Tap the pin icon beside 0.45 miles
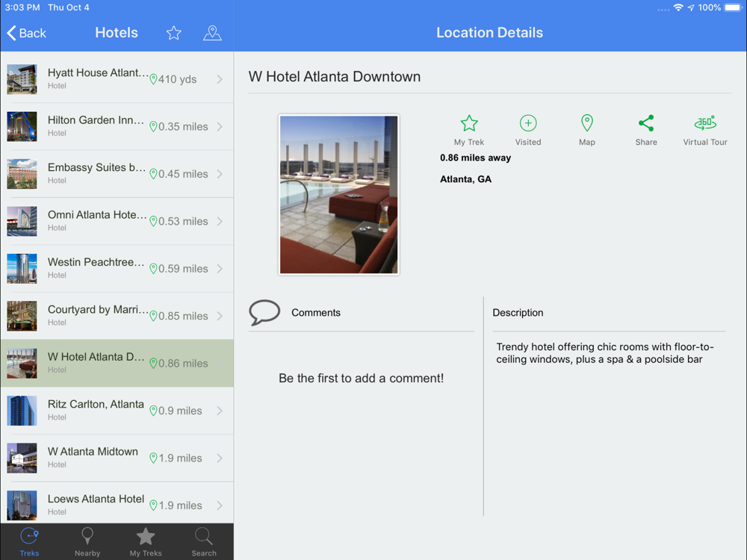This screenshot has width=747, height=560. [153, 174]
